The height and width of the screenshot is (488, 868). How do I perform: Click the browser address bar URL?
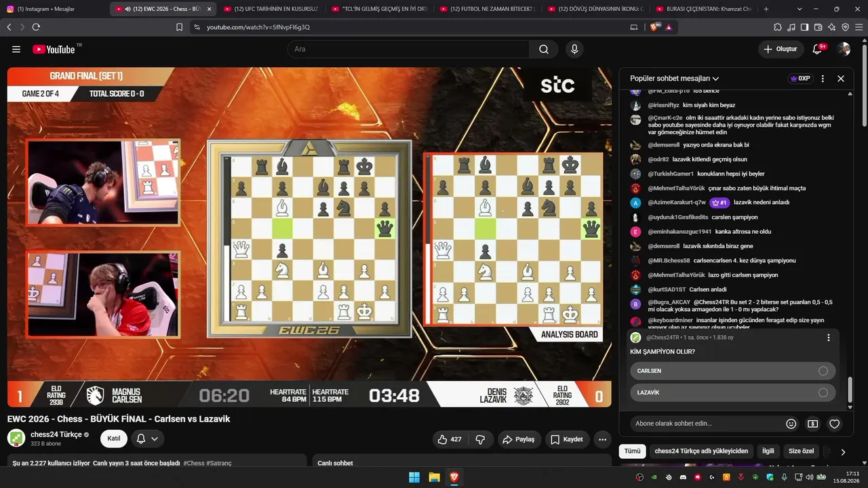pyautogui.click(x=258, y=27)
